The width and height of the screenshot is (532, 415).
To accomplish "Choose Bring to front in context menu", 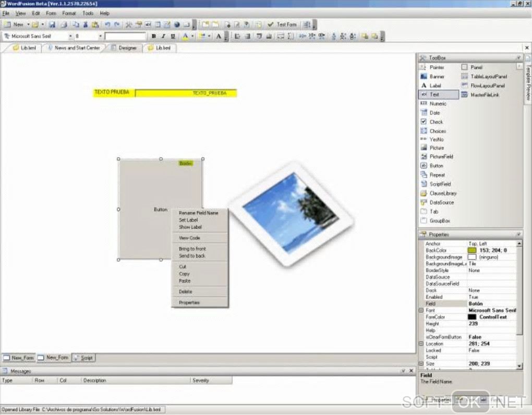I will click(192, 249).
